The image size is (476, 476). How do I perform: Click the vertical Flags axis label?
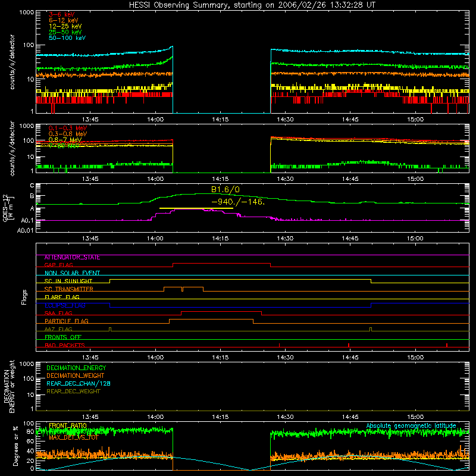[24, 297]
